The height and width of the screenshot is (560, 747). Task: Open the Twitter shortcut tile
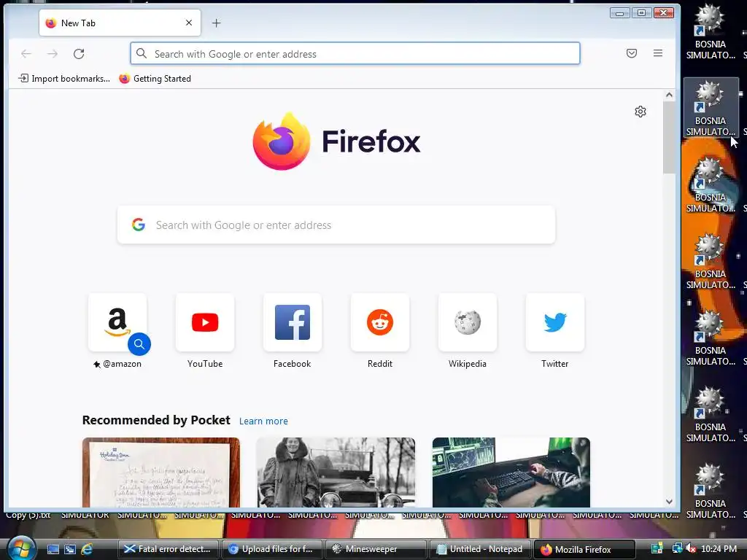click(555, 322)
